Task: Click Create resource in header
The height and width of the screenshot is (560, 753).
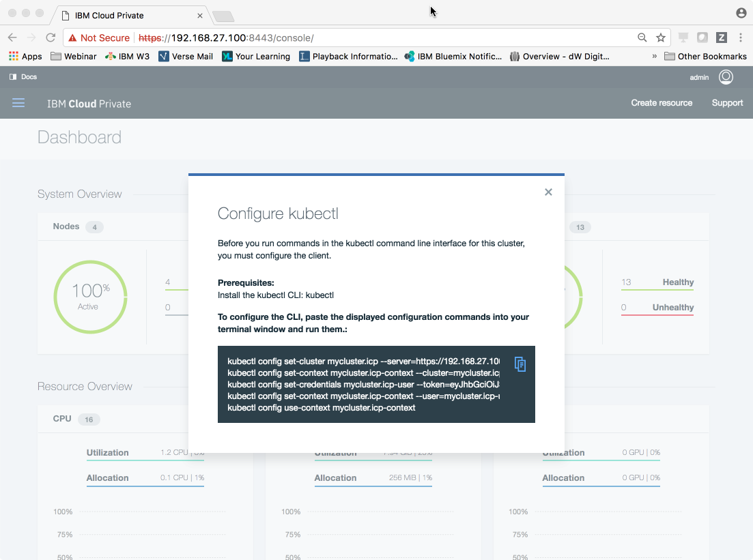Action: 662,103
